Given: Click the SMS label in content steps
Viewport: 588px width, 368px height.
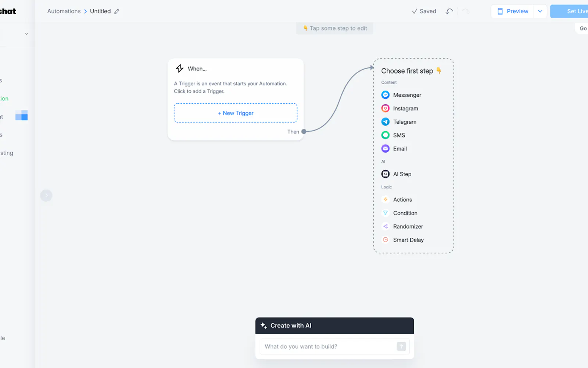Looking at the screenshot, I should point(399,135).
